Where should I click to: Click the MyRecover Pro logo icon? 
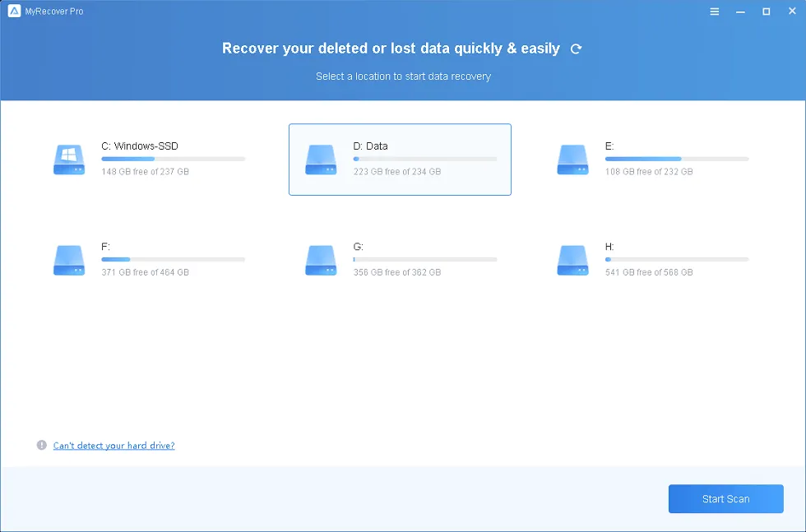click(x=14, y=12)
